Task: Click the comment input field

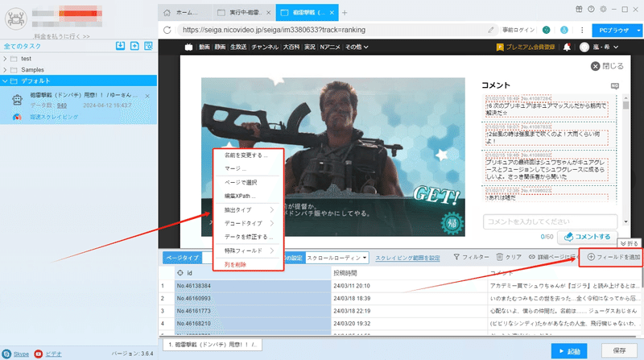Action: click(550, 221)
